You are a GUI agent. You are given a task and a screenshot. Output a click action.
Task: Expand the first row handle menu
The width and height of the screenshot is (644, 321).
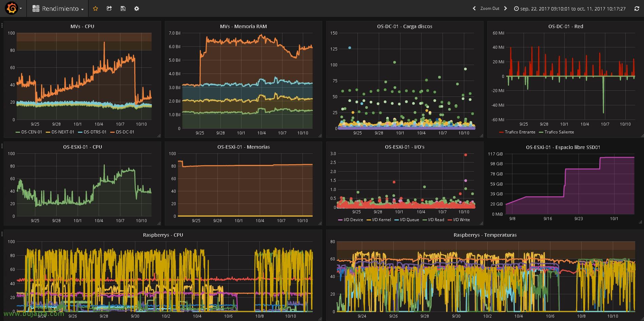(2, 25)
